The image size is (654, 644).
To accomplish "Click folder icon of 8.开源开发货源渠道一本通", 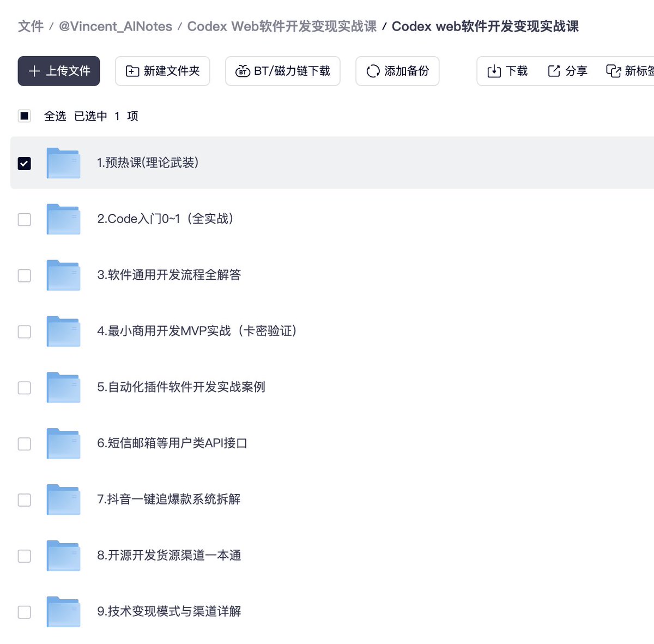I will click(x=63, y=556).
